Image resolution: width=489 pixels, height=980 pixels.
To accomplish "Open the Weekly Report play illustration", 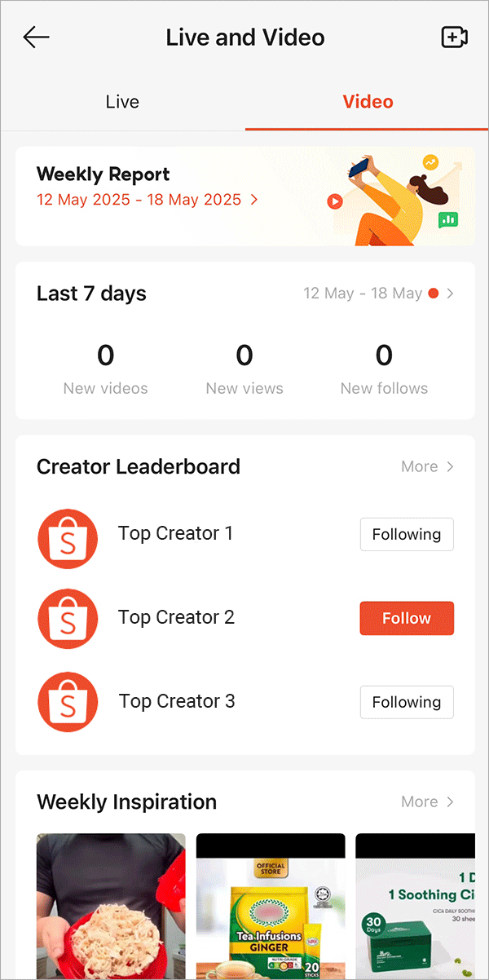I will (335, 202).
